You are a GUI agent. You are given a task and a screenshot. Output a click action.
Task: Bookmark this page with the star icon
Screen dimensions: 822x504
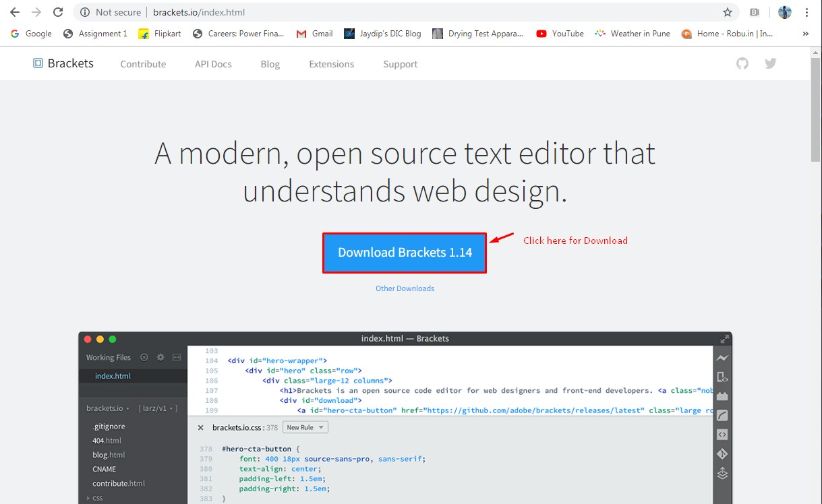click(727, 12)
